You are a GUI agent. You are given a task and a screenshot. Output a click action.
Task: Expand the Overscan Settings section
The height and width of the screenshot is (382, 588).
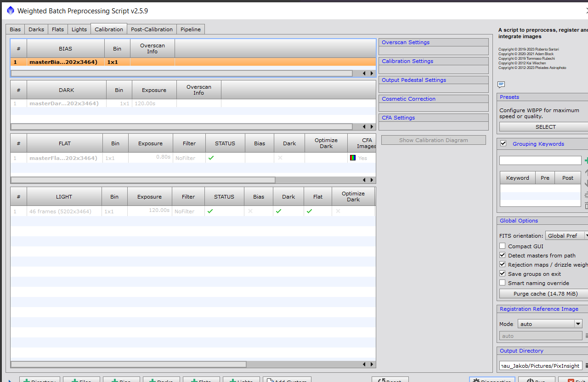[434, 42]
